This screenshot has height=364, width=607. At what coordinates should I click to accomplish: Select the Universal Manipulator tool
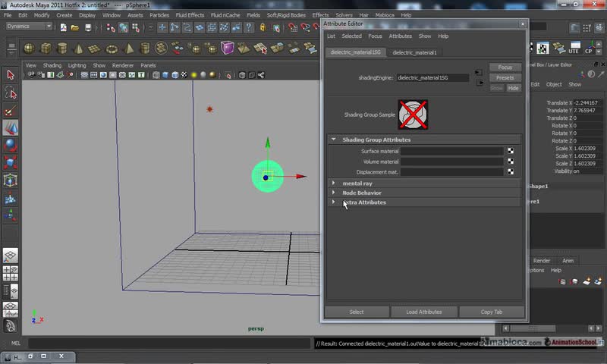tap(11, 180)
